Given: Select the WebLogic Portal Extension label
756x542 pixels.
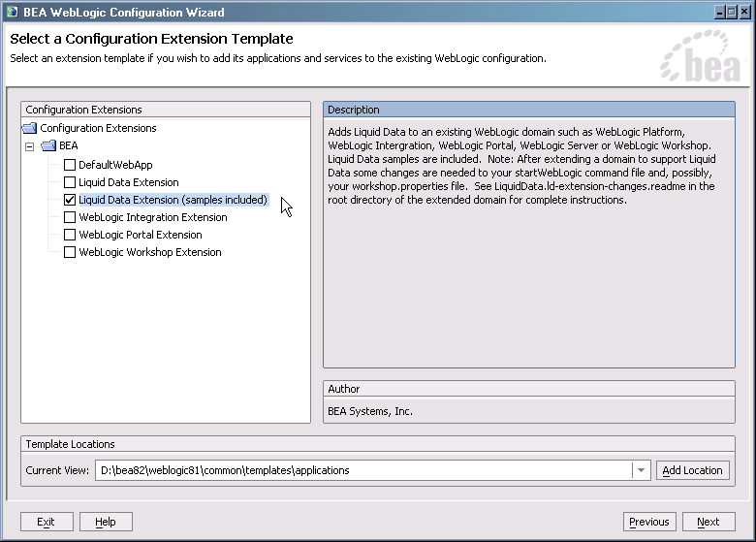Looking at the screenshot, I should tap(141, 235).
